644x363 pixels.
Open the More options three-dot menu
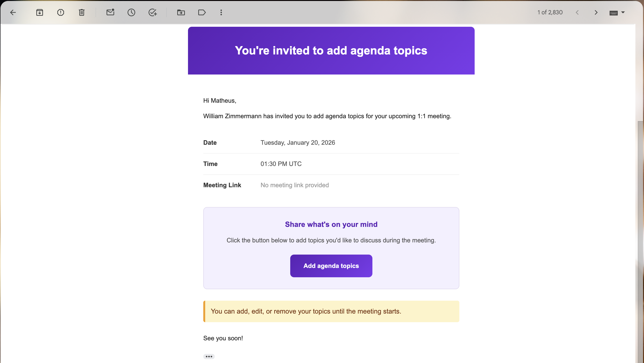pos(221,12)
